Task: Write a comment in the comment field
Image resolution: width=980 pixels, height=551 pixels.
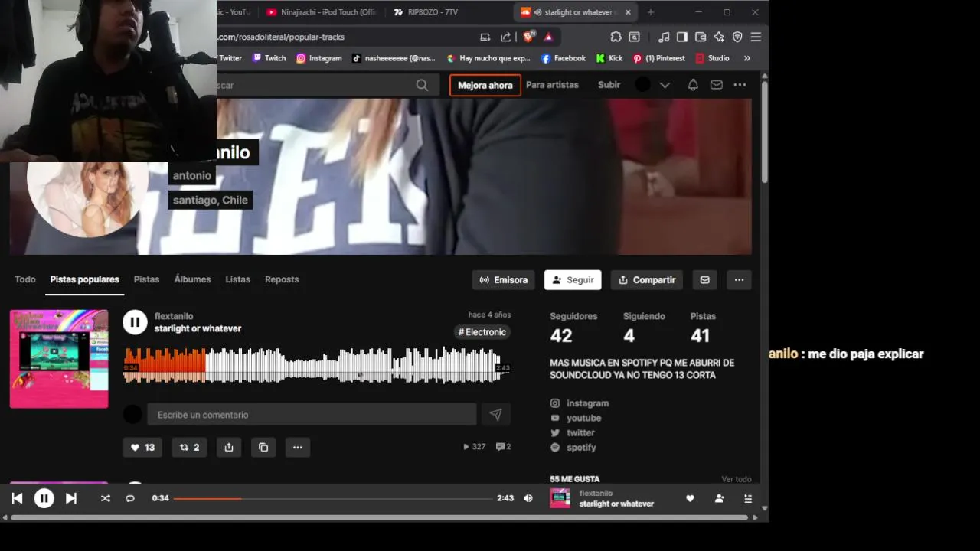Action: pyautogui.click(x=312, y=415)
